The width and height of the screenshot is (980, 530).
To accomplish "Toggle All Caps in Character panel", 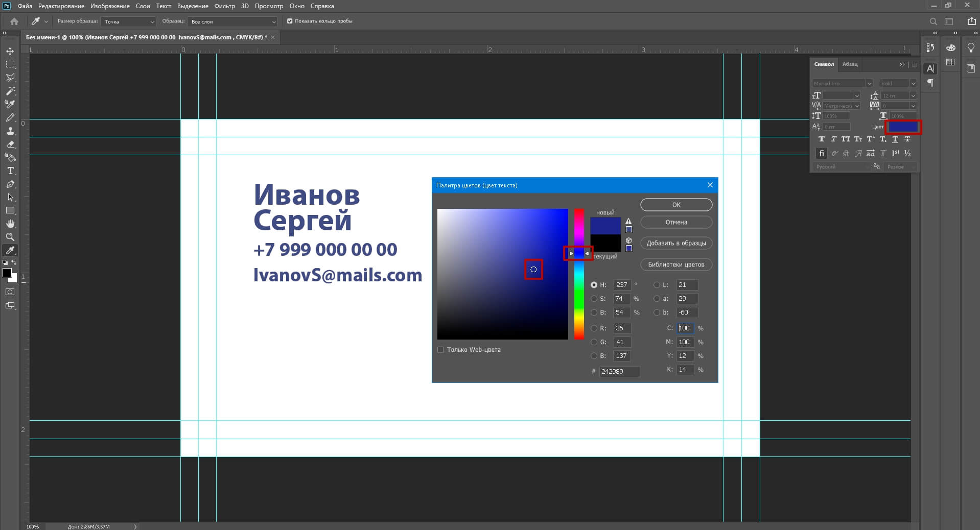I will (x=846, y=139).
